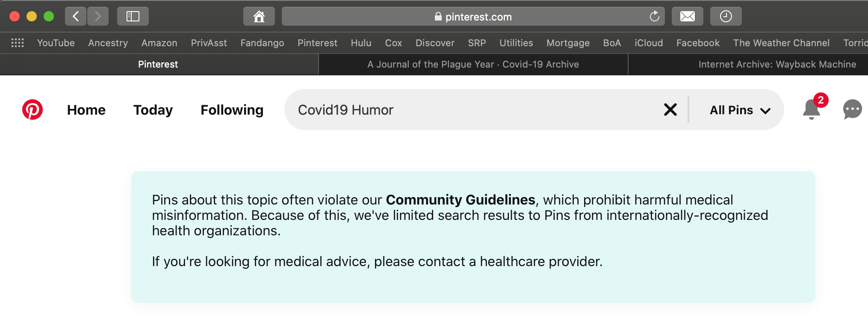
Task: Show browsing history clock icon
Action: coord(726,17)
